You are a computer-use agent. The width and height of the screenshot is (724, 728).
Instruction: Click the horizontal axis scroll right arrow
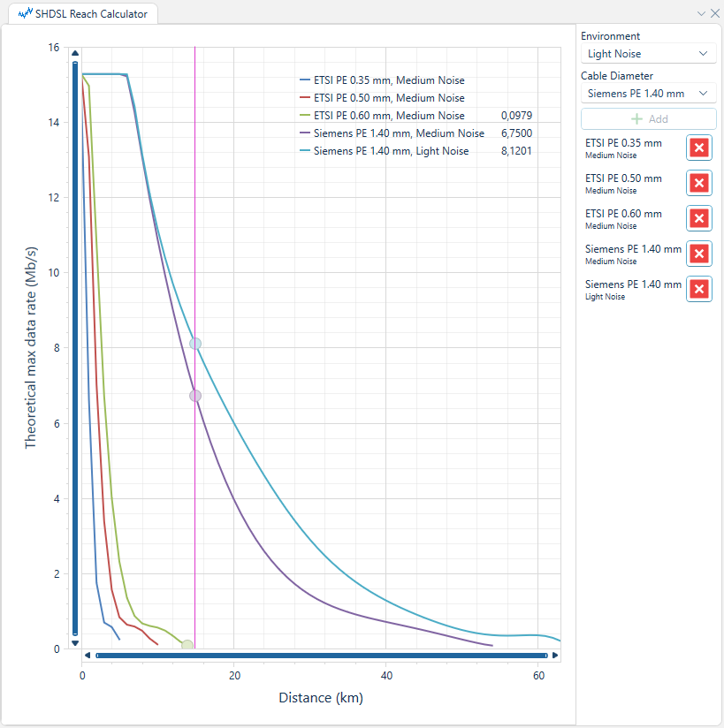(x=555, y=656)
